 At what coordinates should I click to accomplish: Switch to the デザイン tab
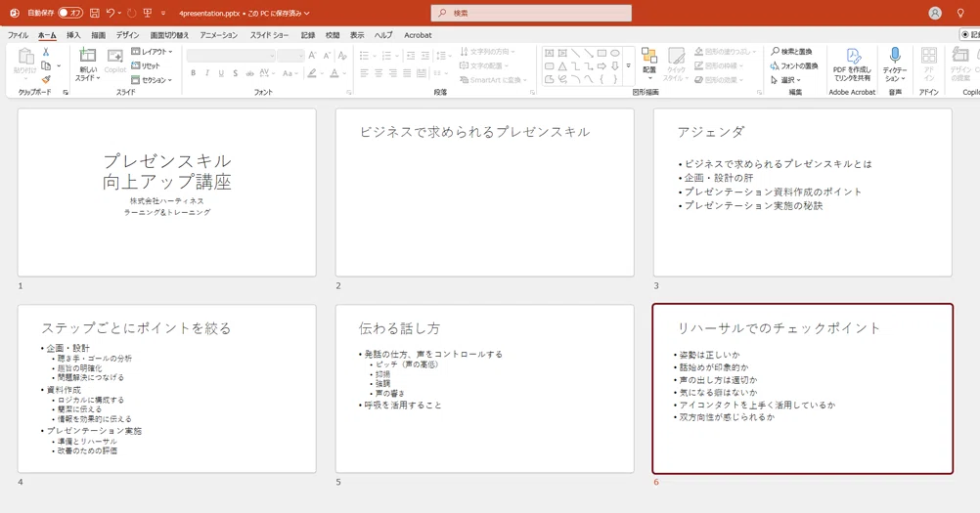coord(127,35)
